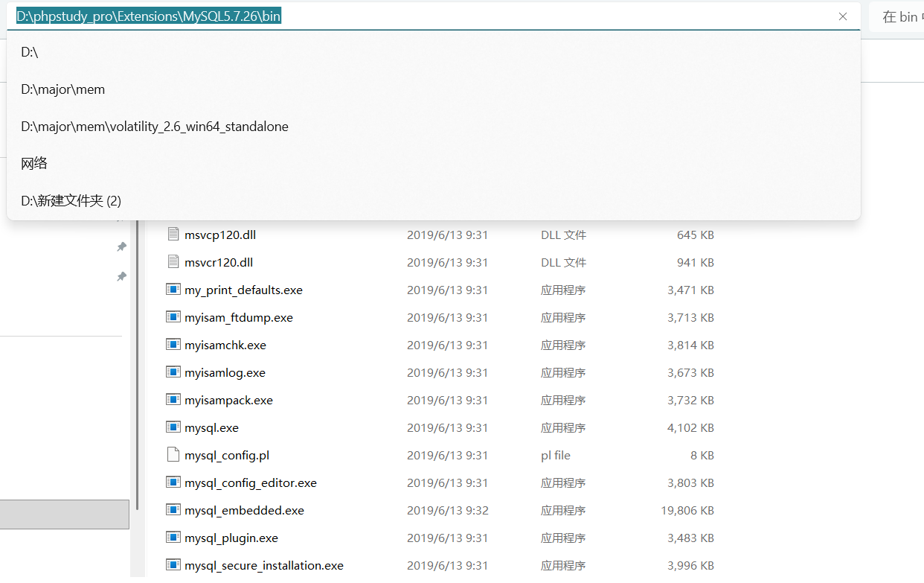Click the pin icon beside msvcr120.dll row

tap(121, 276)
